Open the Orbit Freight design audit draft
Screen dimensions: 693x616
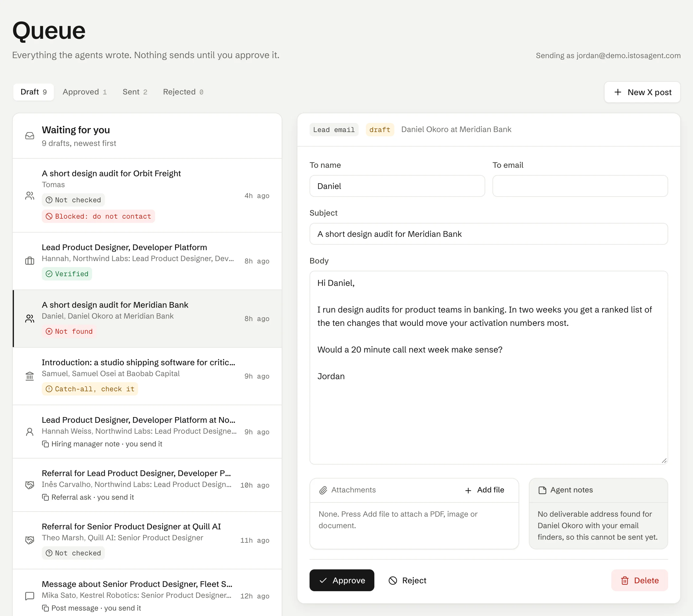coord(147,195)
